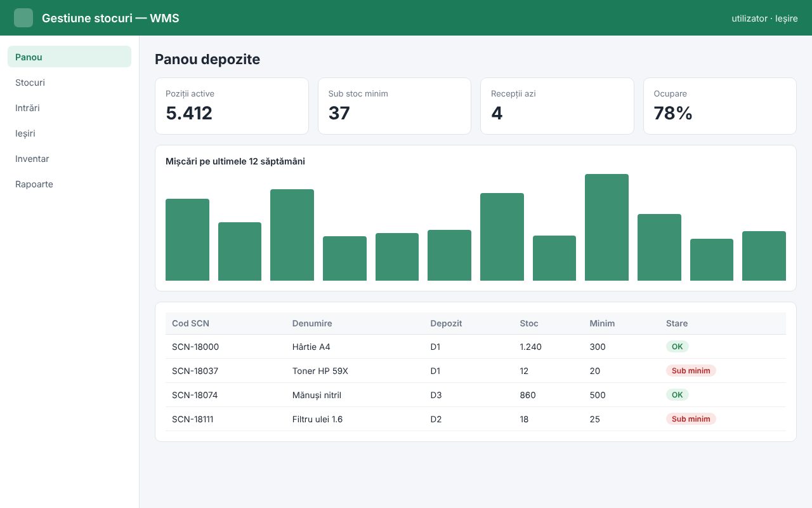812x508 pixels.
Task: Click the 'Gestiune stocuri — WMS' app title
Action: pos(110,18)
